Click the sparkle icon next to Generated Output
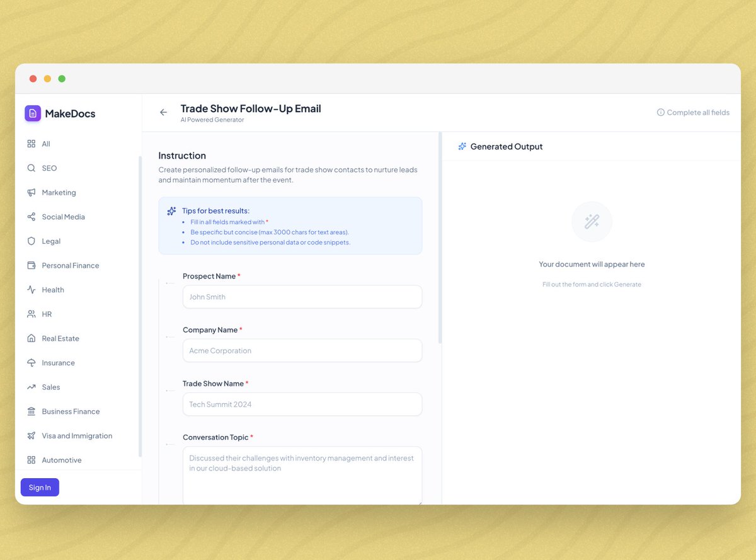The width and height of the screenshot is (756, 560). point(464,146)
